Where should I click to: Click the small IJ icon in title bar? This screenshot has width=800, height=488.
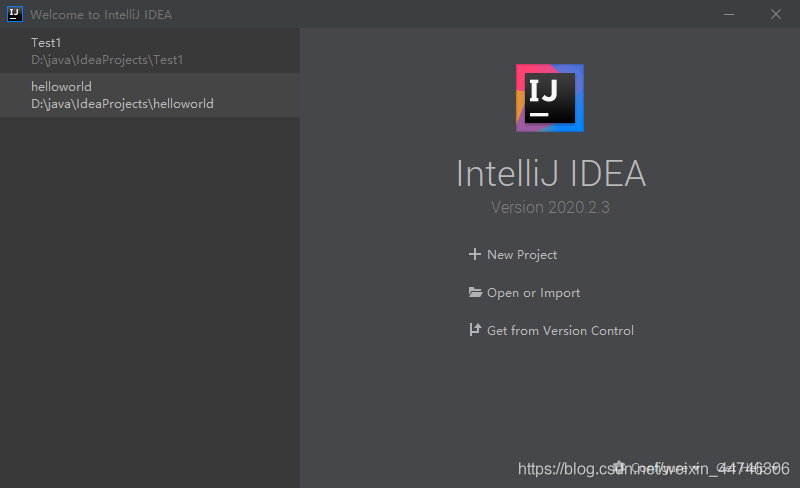click(x=15, y=14)
